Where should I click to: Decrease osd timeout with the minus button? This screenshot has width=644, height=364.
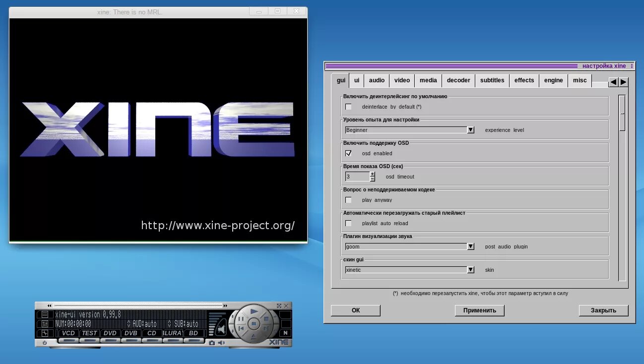[373, 179]
